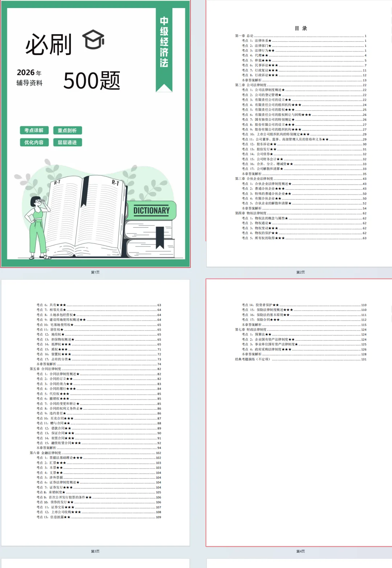Click the 考点14：抵押权 entry
392x568 pixels.
(x=99, y=344)
